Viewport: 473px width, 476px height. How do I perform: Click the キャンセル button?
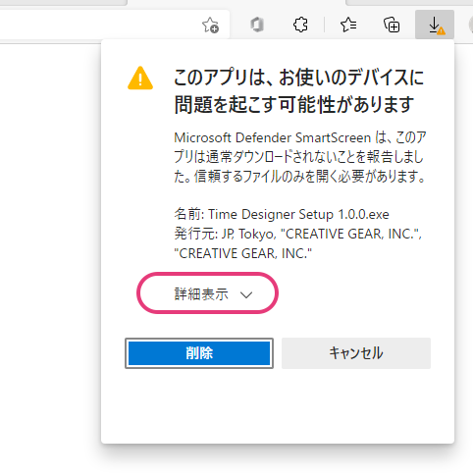coord(356,353)
